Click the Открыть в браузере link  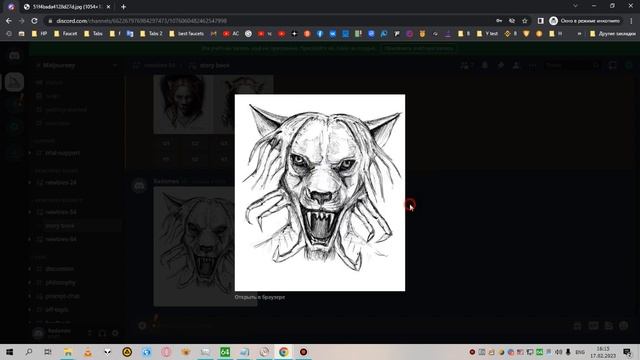point(260,297)
